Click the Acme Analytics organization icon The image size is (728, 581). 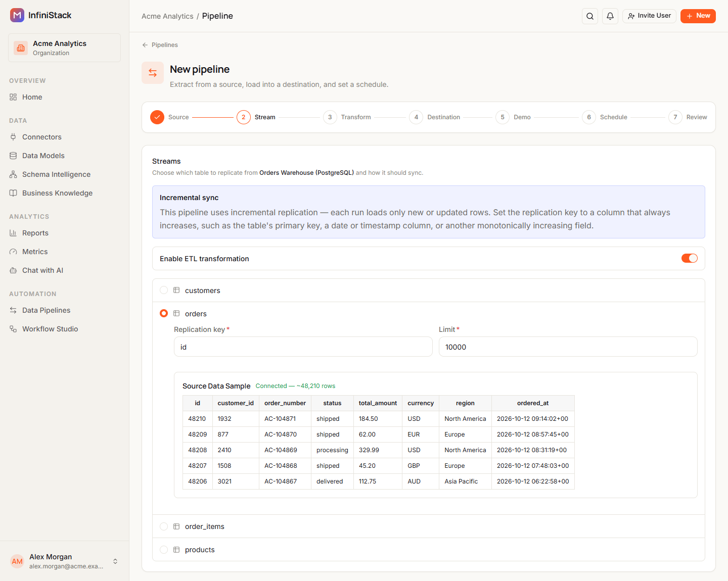(21, 48)
